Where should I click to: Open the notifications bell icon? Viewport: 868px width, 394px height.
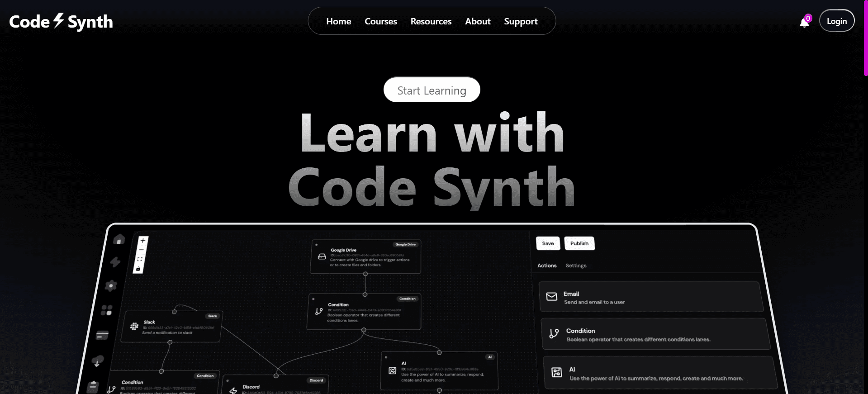coord(804,22)
